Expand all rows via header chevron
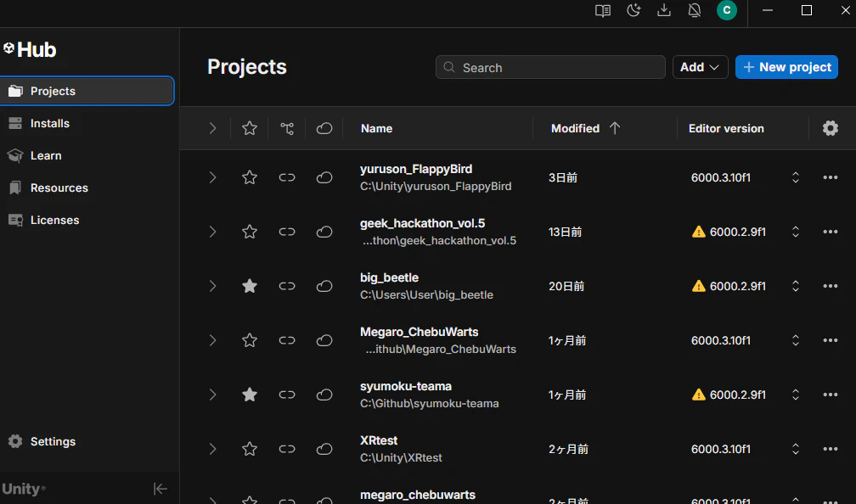 click(212, 128)
